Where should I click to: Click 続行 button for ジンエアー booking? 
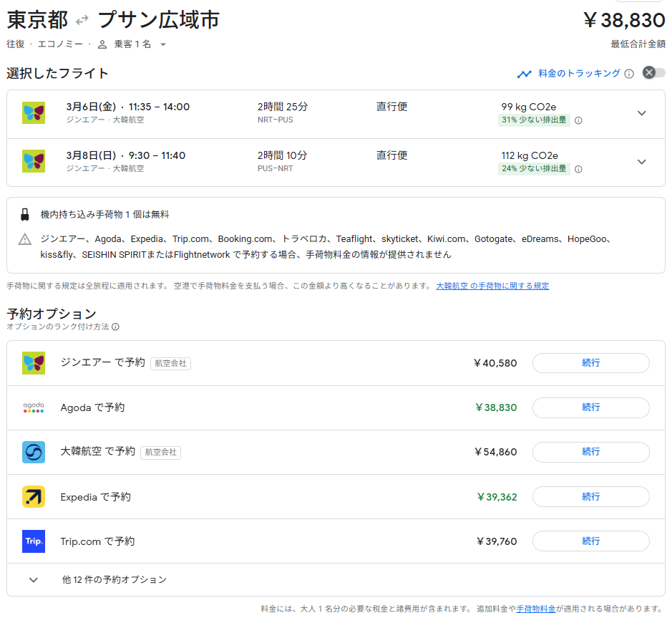[590, 363]
